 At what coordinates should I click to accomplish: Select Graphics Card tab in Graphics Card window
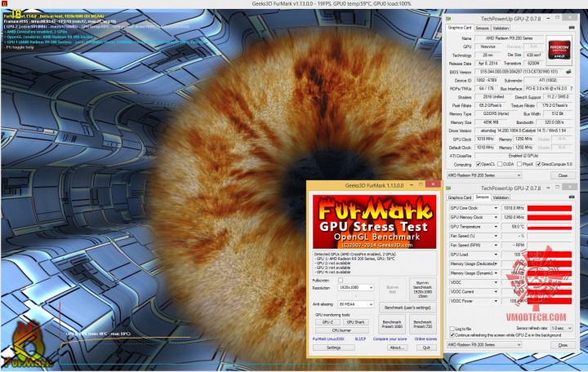click(x=459, y=28)
